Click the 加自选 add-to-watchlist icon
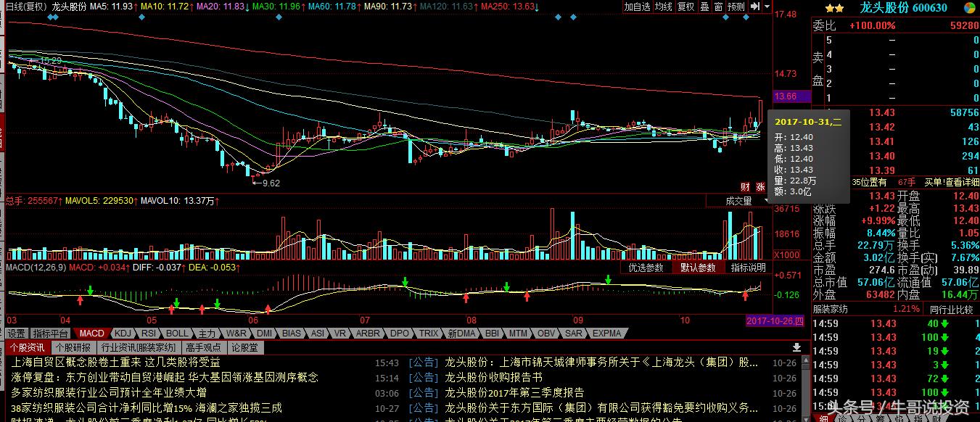This screenshot has width=980, height=422. (x=637, y=7)
